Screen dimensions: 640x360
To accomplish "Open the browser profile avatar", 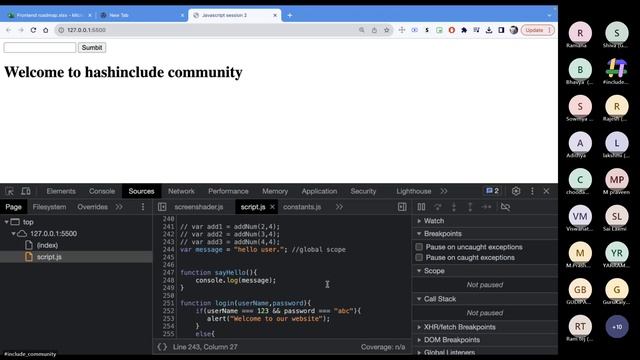I will tap(514, 30).
